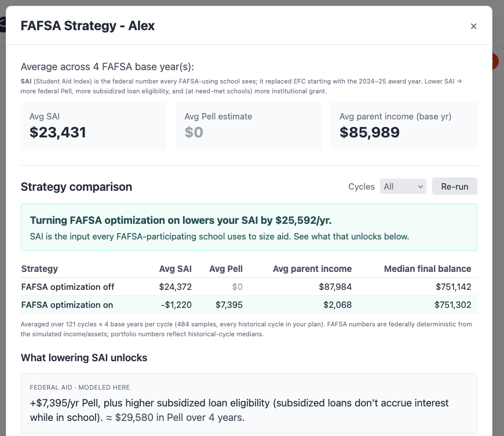Select the Avg SAI value $23,431

click(58, 132)
